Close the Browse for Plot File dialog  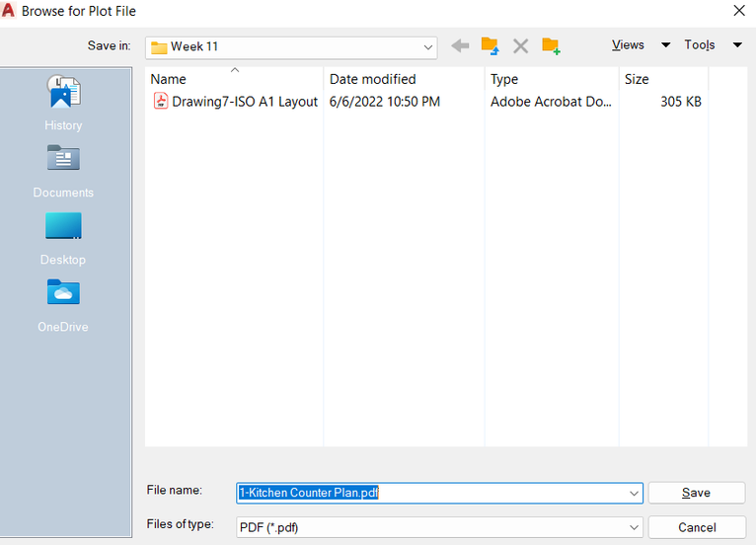[738, 11]
